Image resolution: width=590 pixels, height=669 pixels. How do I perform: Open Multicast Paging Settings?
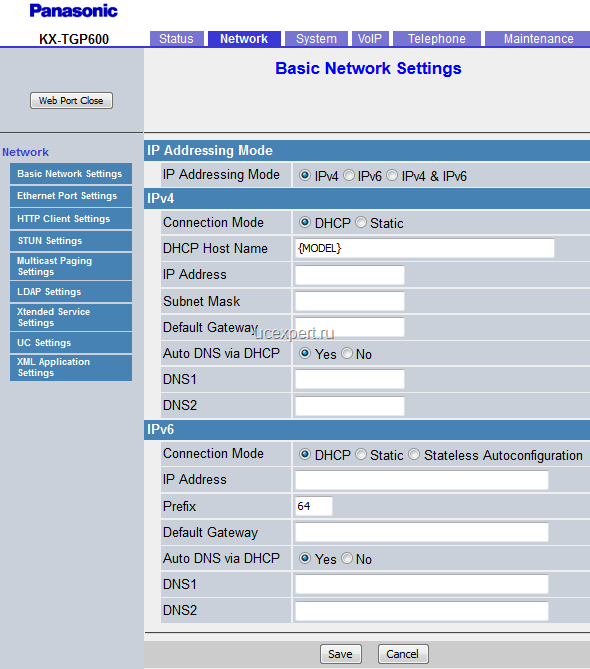coord(71,266)
